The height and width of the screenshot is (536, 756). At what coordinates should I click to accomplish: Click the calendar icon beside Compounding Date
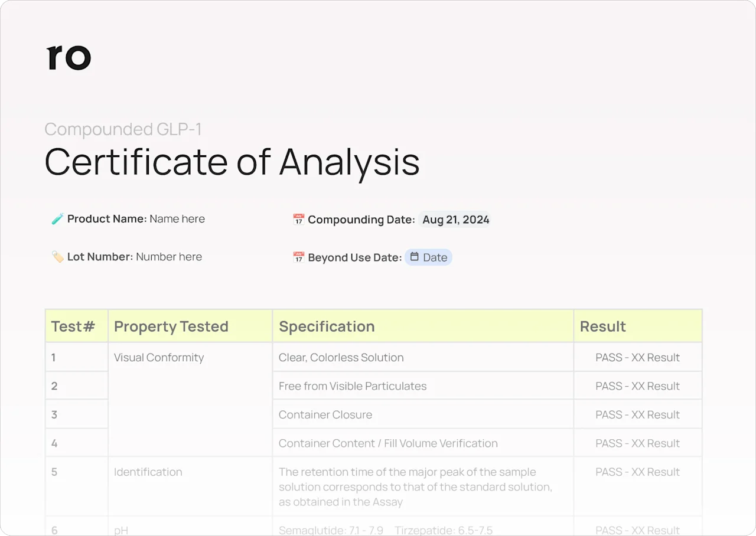tap(298, 220)
